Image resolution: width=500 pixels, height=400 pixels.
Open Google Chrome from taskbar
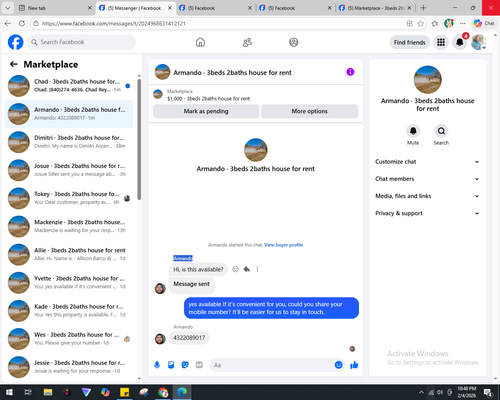coord(163,392)
